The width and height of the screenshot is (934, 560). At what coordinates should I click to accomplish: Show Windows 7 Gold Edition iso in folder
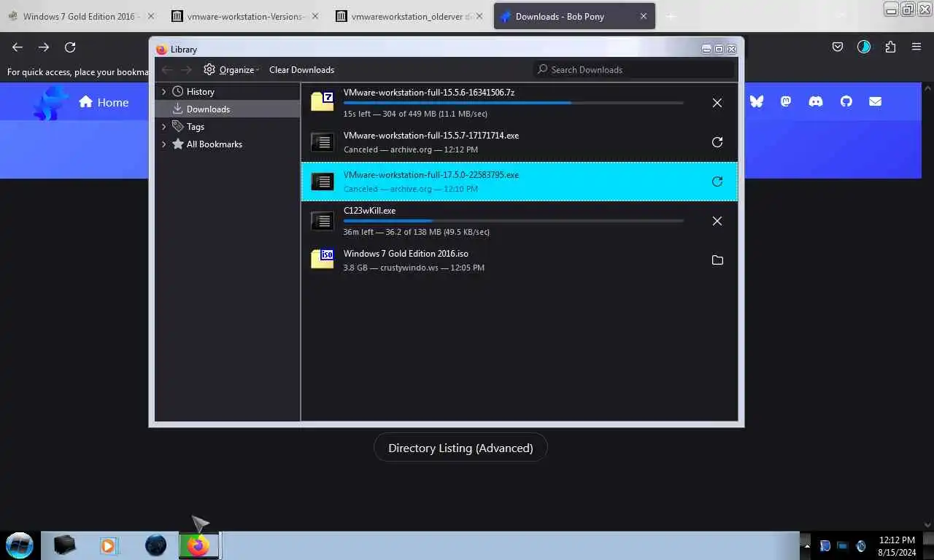click(717, 260)
